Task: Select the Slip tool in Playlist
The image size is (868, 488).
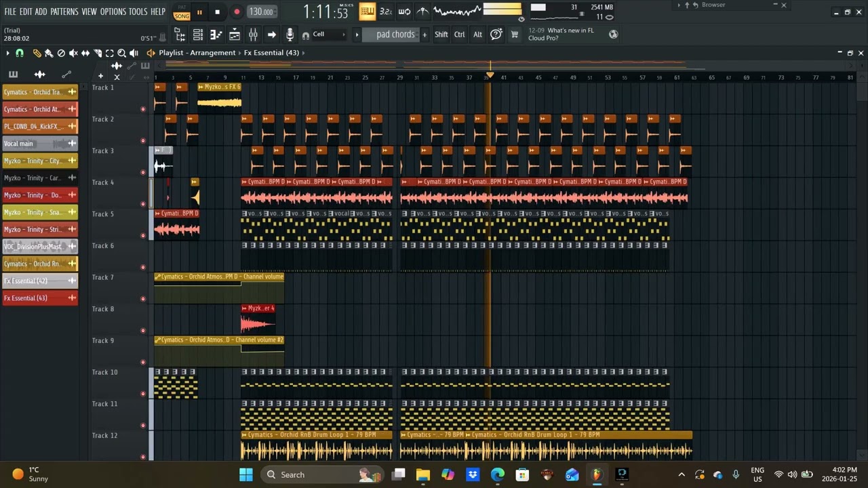Action: 85,53
